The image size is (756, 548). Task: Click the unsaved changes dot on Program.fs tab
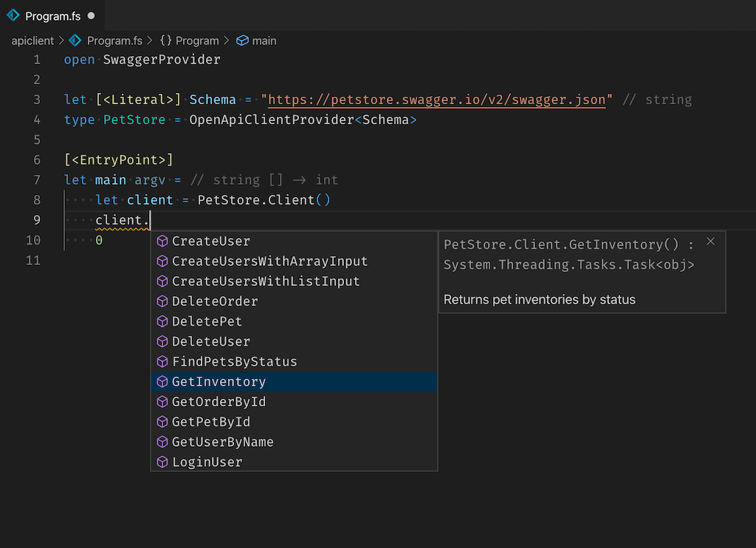click(x=91, y=16)
